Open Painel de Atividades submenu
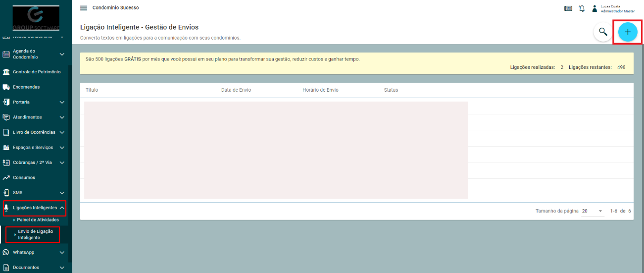The height and width of the screenshot is (273, 644). [x=38, y=219]
